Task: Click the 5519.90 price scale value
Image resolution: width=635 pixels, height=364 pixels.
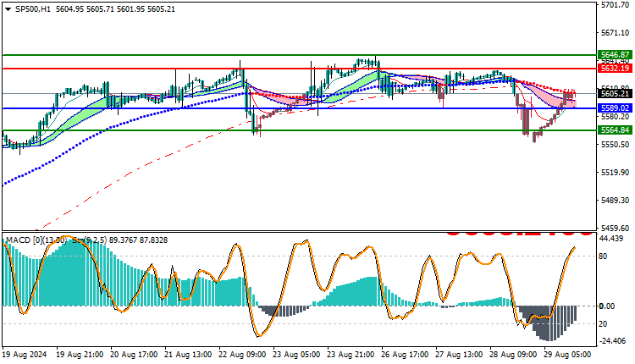Action: tap(616, 173)
